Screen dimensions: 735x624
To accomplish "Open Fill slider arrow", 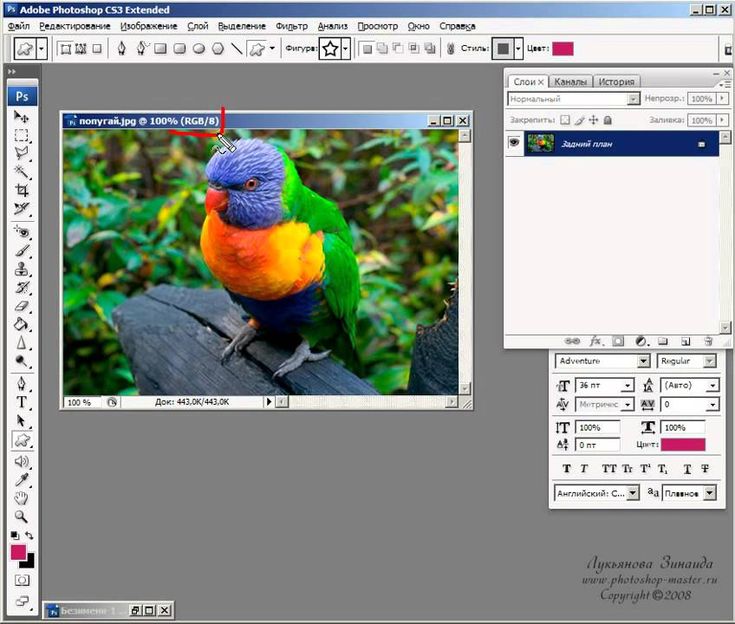I will click(722, 120).
